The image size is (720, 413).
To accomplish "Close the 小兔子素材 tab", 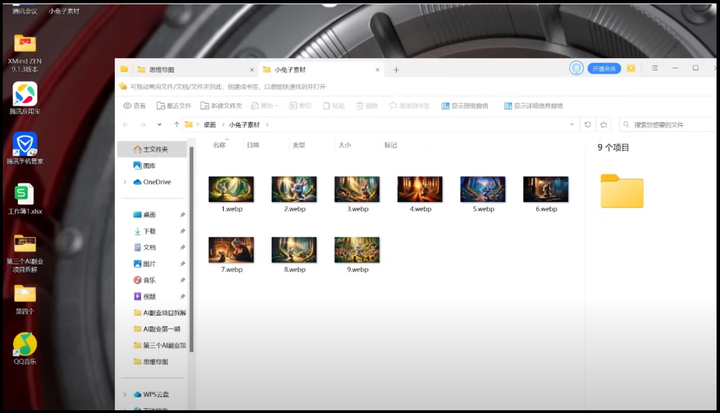I will click(x=377, y=70).
